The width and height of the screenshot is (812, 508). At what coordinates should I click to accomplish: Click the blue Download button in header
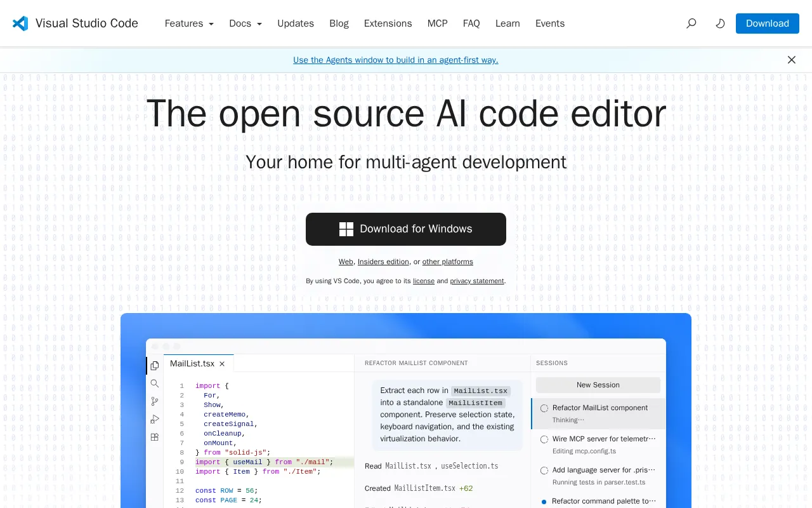tap(768, 23)
